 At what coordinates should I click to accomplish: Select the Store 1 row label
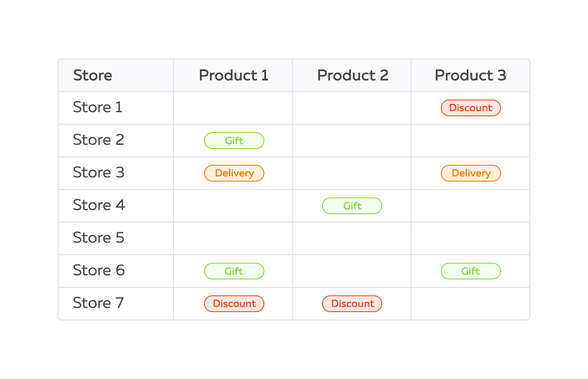[97, 108]
